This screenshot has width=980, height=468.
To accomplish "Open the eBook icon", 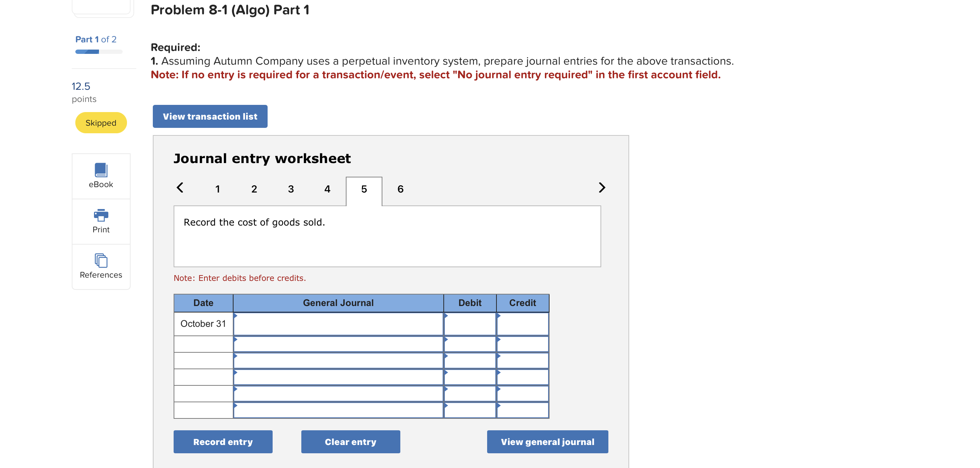I will pos(101,170).
